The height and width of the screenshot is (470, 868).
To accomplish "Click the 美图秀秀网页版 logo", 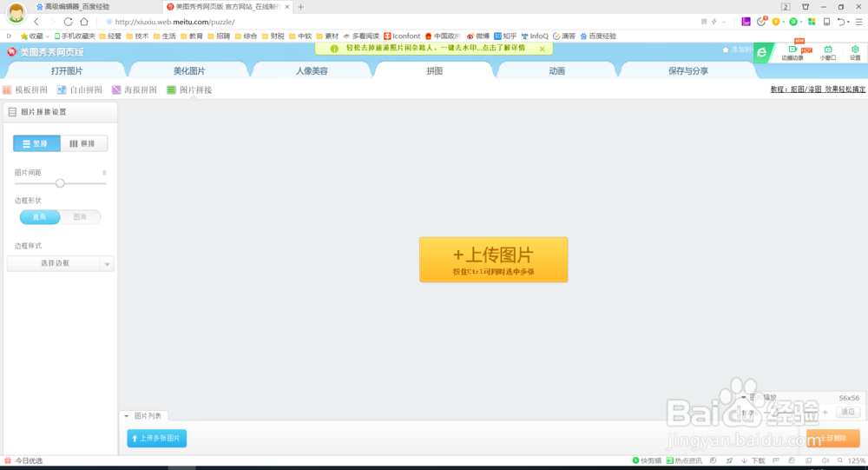I will click(45, 52).
